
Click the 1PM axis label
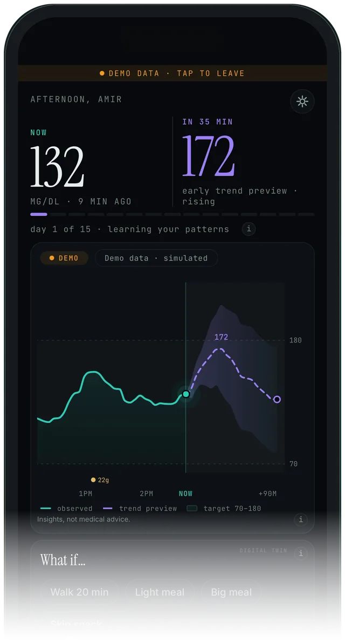[85, 494]
